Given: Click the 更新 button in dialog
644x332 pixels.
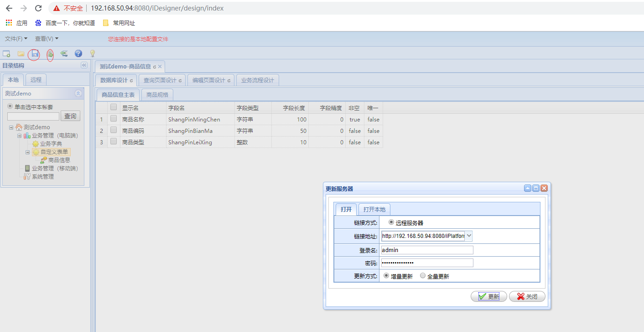Looking at the screenshot, I should pos(489,296).
